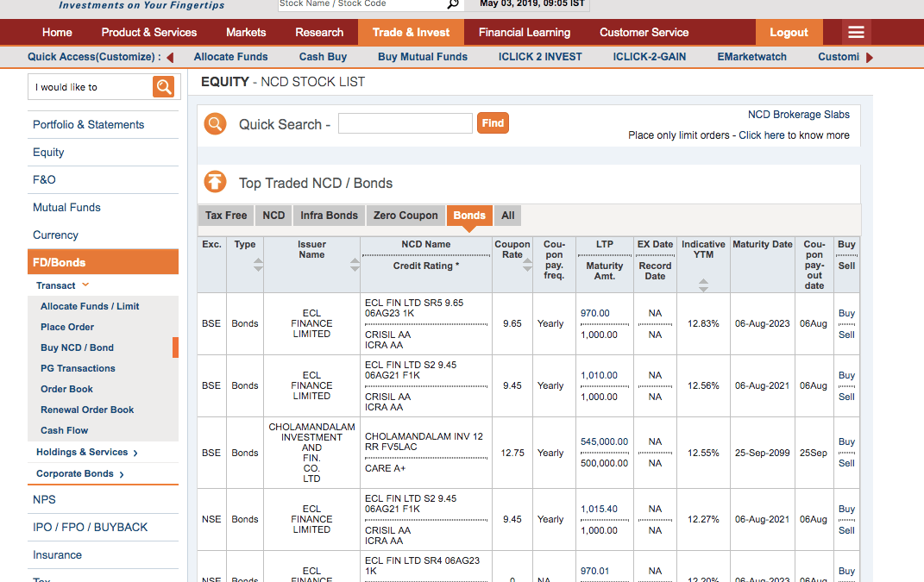The image size is (924, 582).
Task: Show the All tab
Action: (x=508, y=216)
